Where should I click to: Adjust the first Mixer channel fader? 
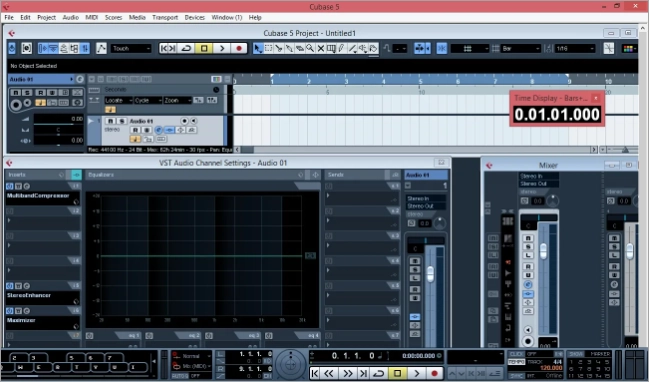(x=543, y=251)
